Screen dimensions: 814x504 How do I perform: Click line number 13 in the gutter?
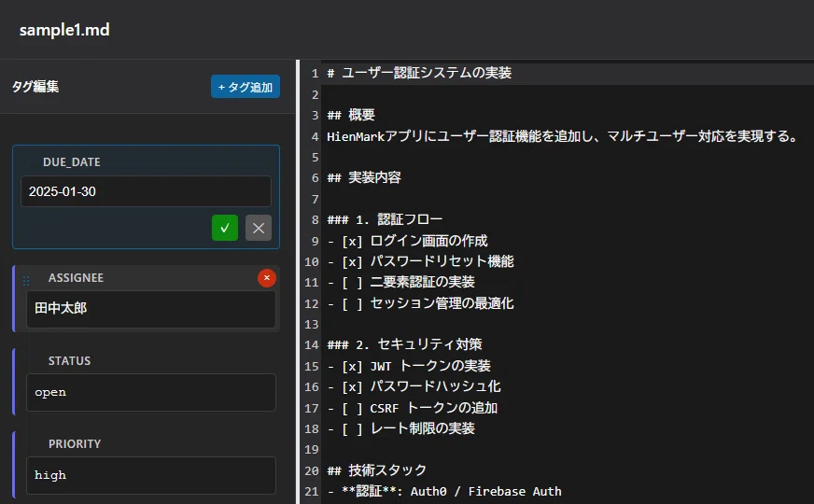pyautogui.click(x=312, y=325)
